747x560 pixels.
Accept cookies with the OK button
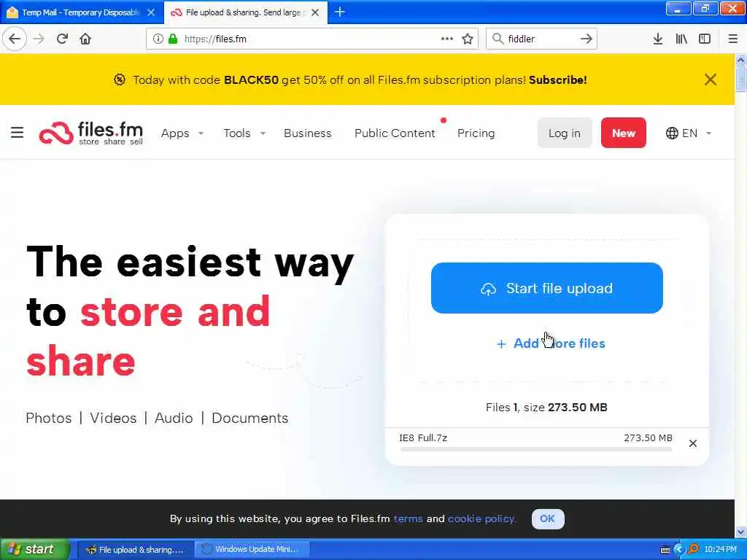coord(548,518)
